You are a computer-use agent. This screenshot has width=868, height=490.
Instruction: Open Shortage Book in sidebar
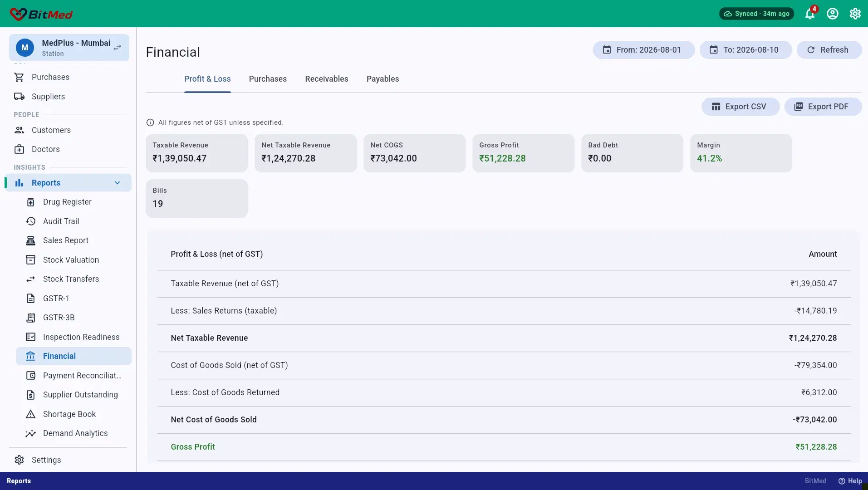(x=74, y=414)
